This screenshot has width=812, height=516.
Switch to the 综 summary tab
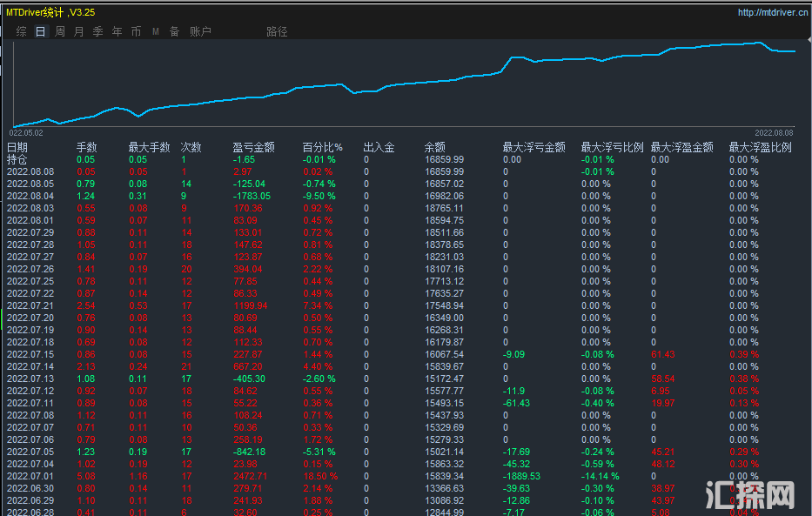point(21,31)
